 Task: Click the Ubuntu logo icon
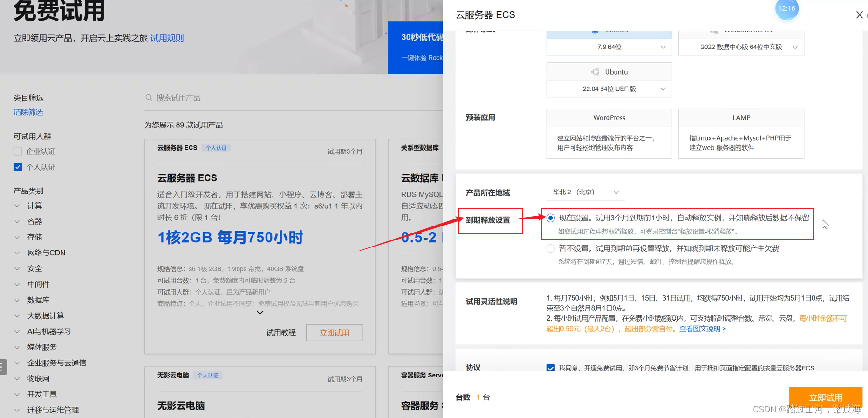tap(595, 72)
